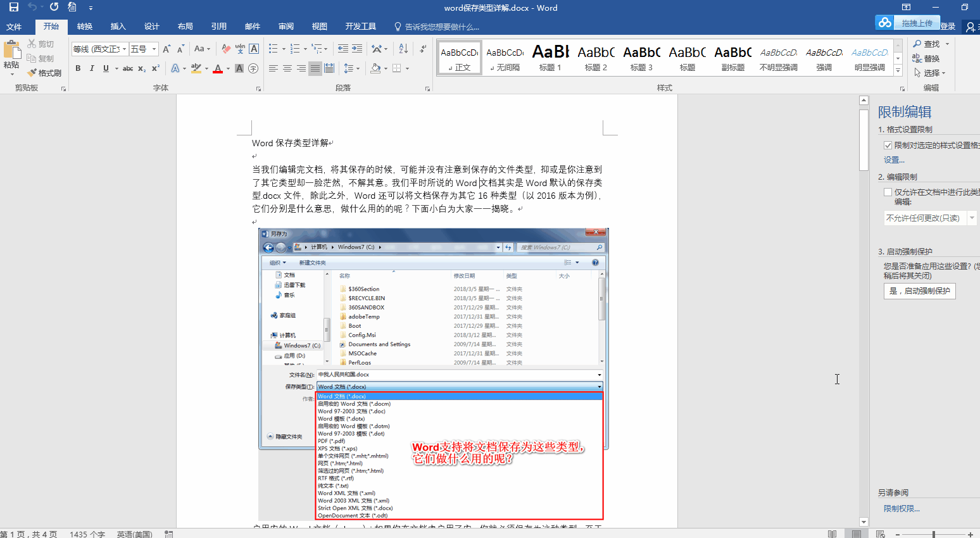The image size is (980, 538).
Task: Switch to the 开发工具 (Developer) tab
Action: [x=361, y=27]
